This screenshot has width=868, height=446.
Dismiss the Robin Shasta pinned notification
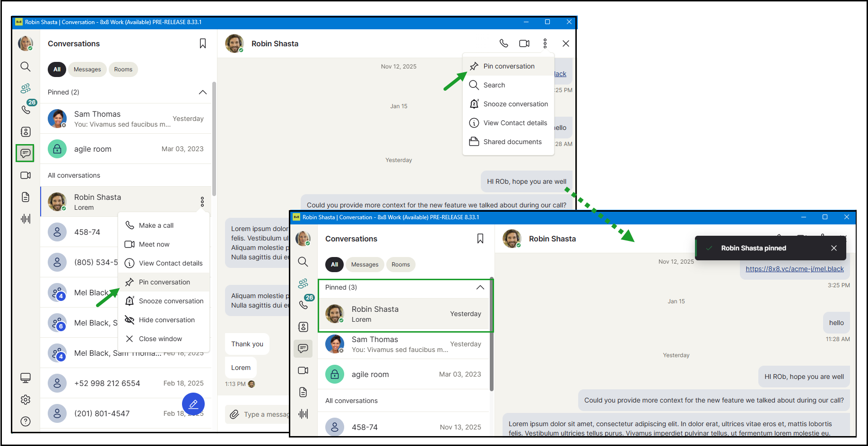(834, 248)
